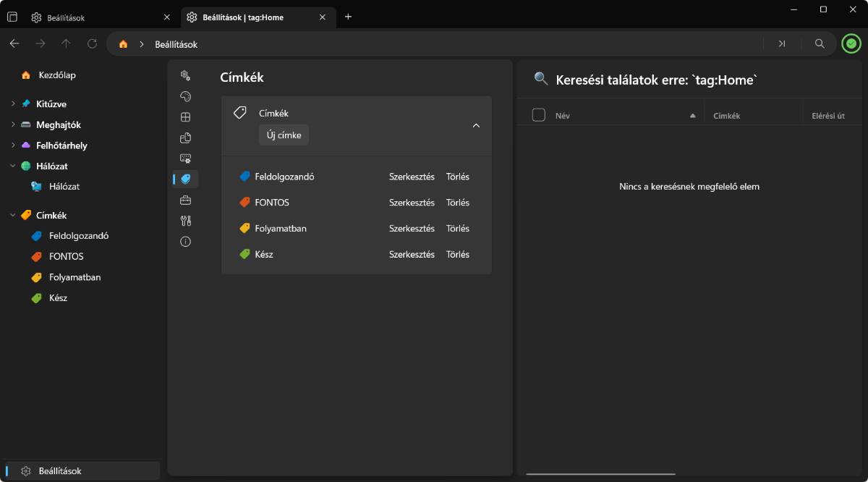
Task: Click the forward navigation arrow
Action: (41, 44)
